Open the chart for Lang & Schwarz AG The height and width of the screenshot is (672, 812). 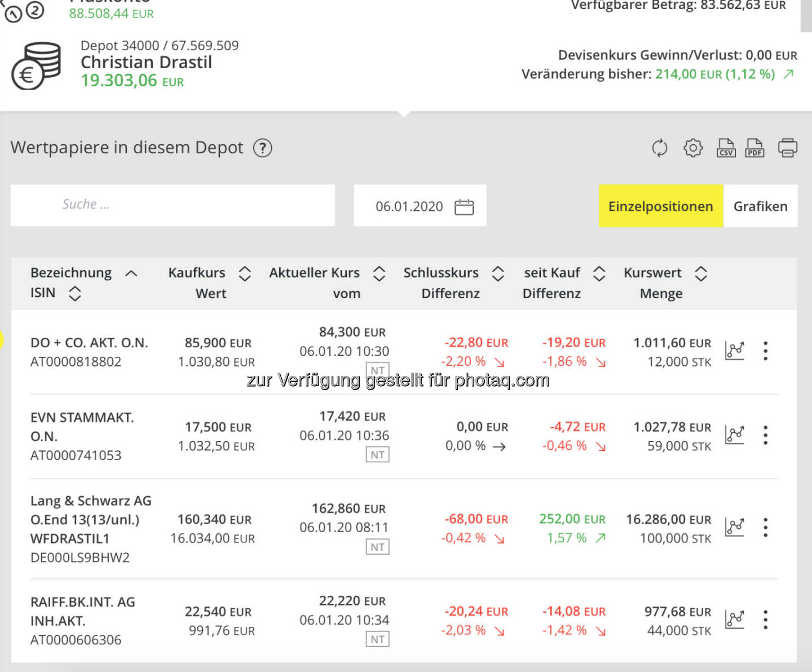coord(735,527)
